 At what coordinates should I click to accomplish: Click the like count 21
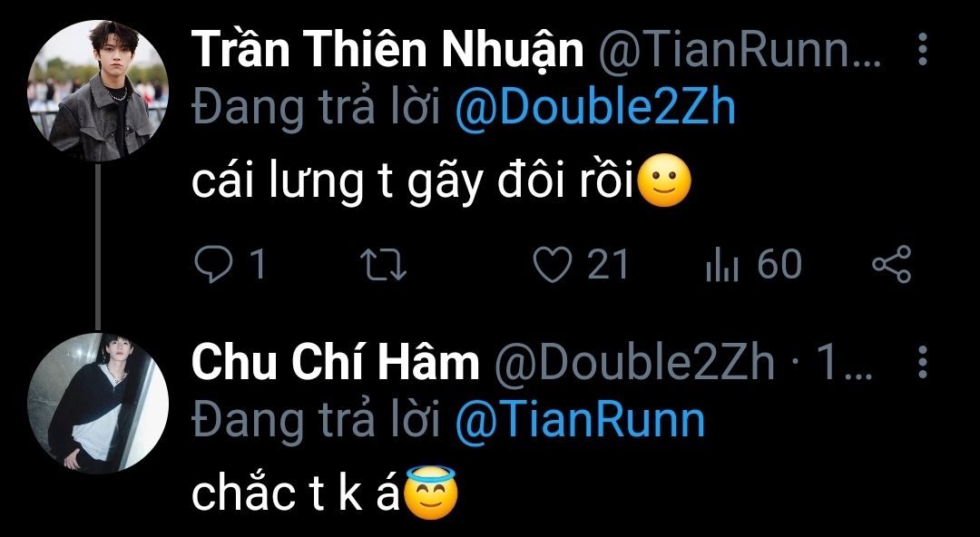click(607, 265)
